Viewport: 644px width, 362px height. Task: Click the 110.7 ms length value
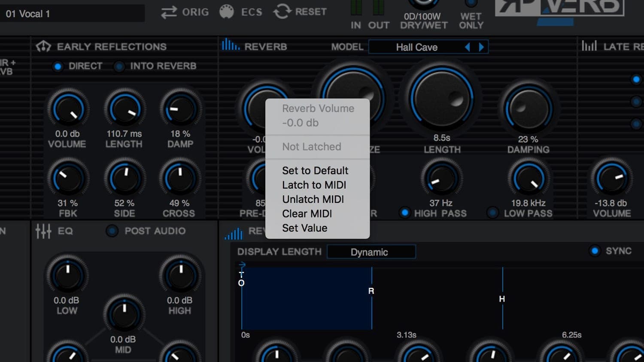[x=124, y=134]
